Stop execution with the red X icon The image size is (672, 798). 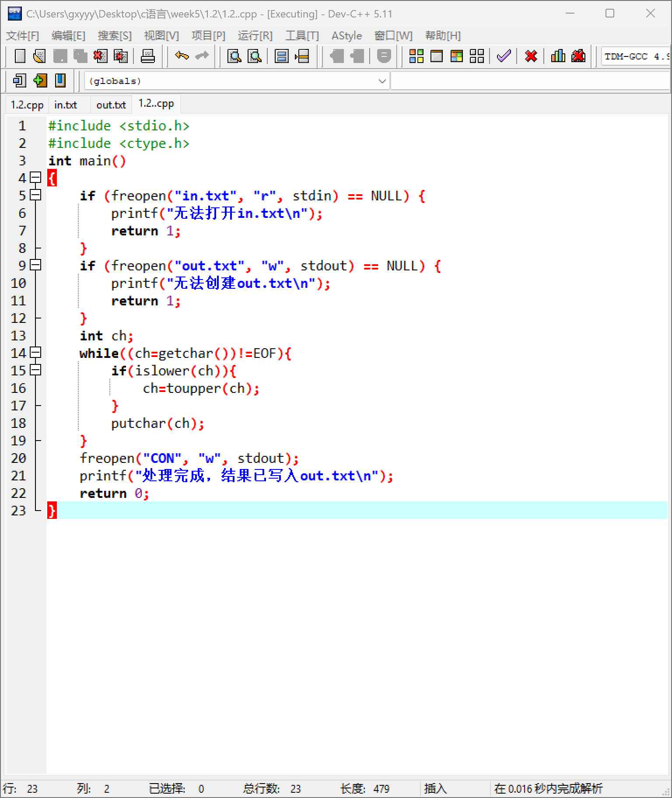click(531, 56)
